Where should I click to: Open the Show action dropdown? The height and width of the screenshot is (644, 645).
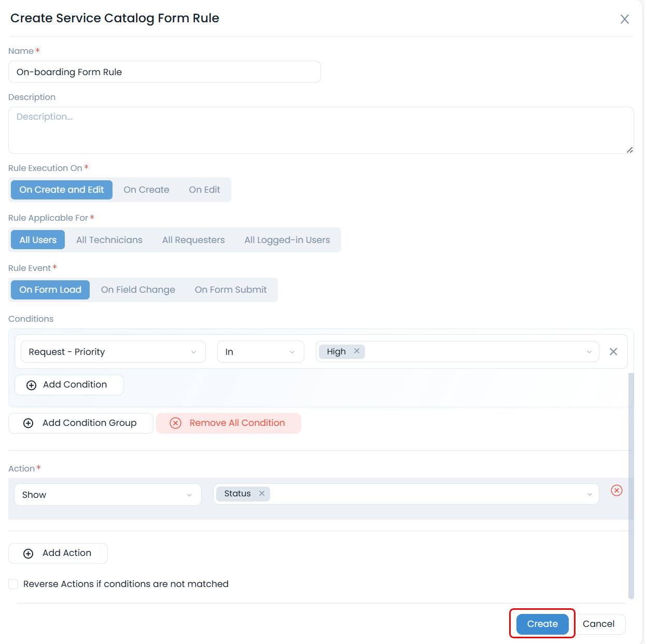coord(107,494)
